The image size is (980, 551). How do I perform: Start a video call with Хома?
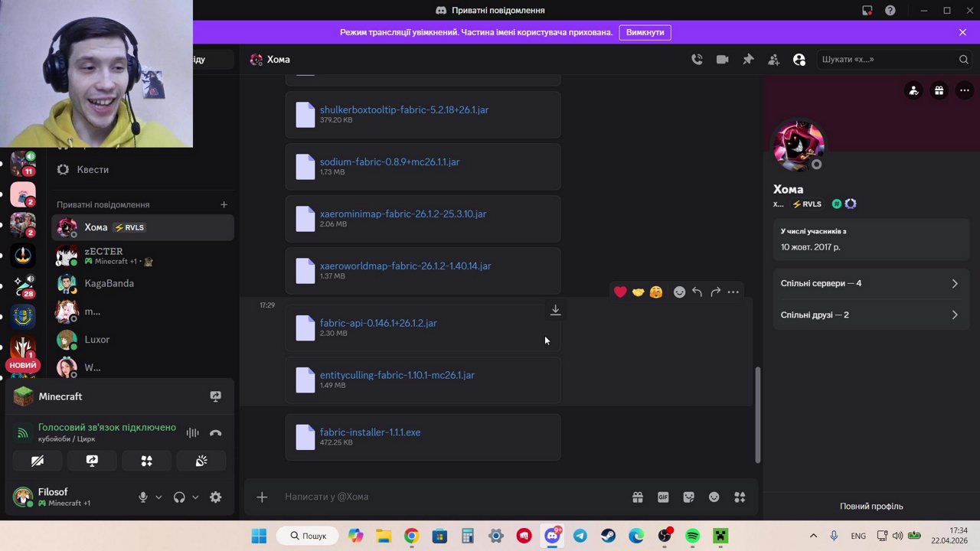click(722, 59)
